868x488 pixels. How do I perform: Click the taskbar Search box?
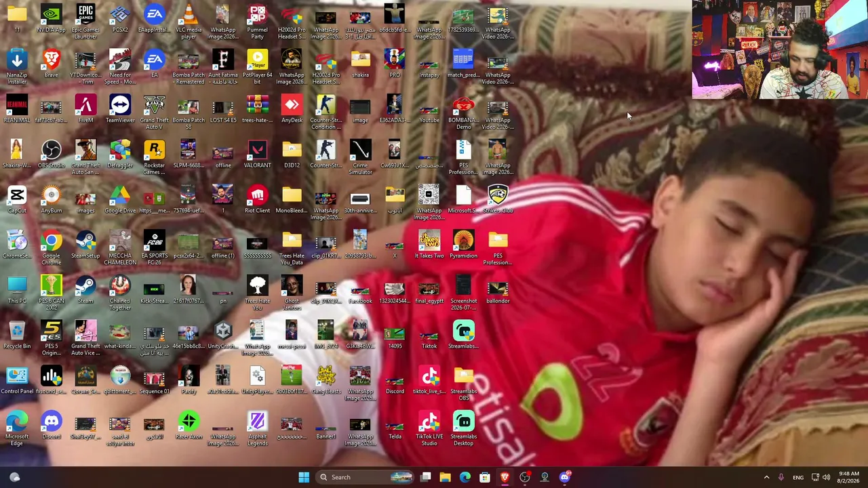click(365, 477)
